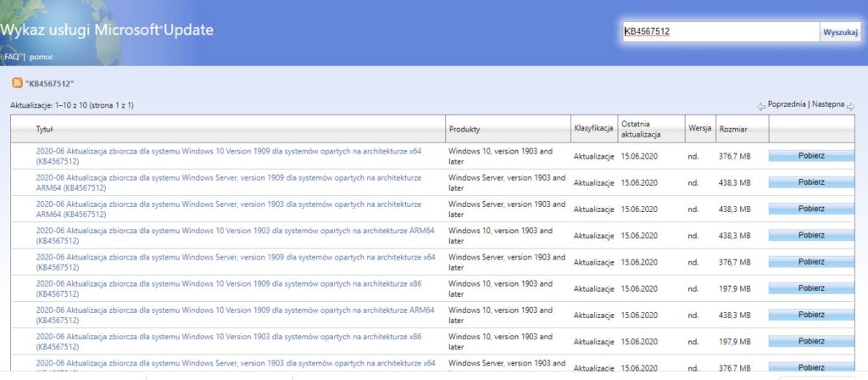Open Windows 10 Version 1909 ARM64 update title
The height and width of the screenshot is (380, 868).
(236, 316)
